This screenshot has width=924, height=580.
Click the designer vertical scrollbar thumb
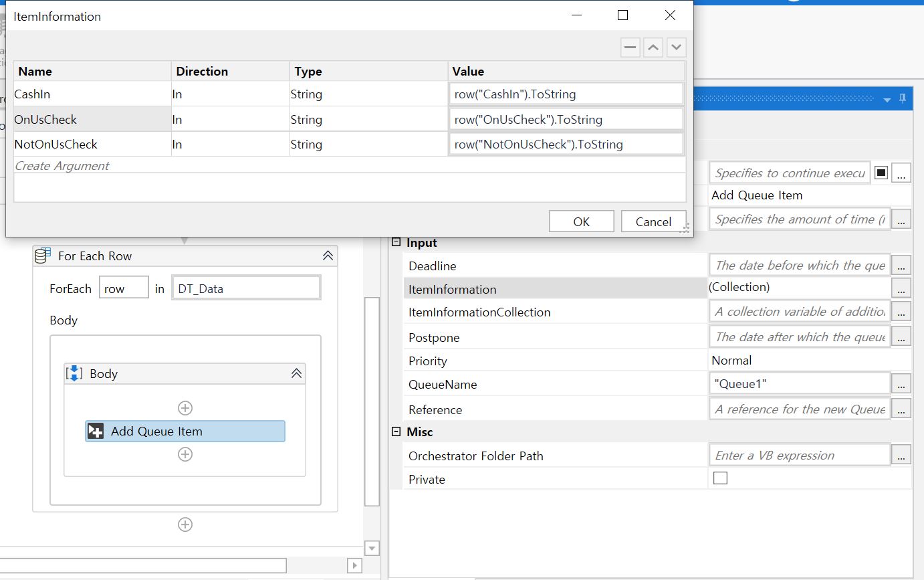tap(372, 401)
